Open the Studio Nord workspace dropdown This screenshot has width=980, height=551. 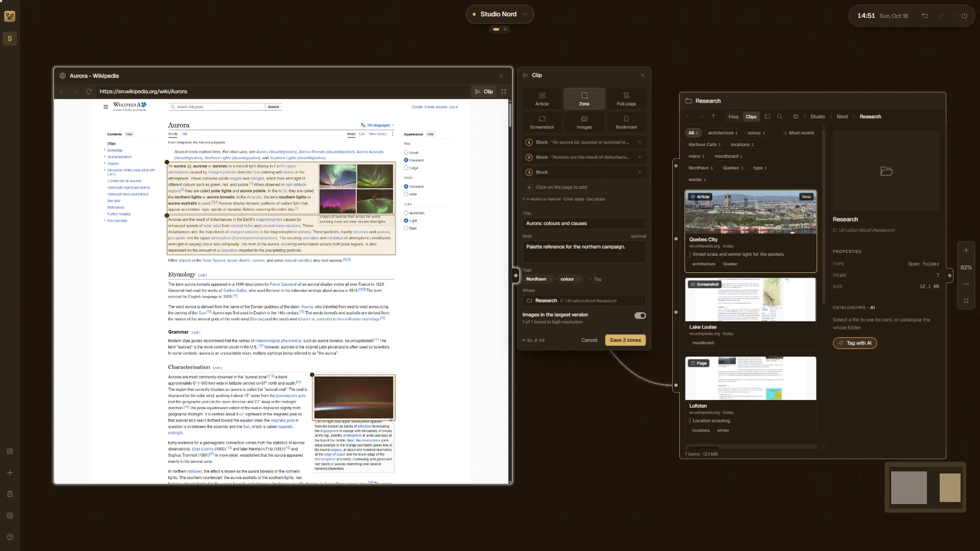pyautogui.click(x=499, y=14)
